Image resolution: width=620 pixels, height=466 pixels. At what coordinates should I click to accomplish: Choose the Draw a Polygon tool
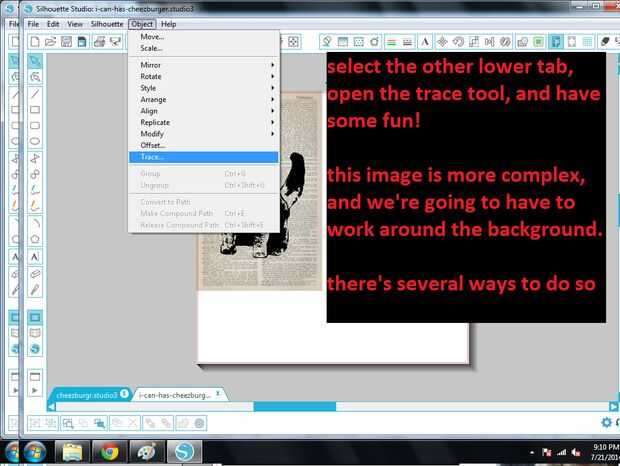tap(35, 158)
